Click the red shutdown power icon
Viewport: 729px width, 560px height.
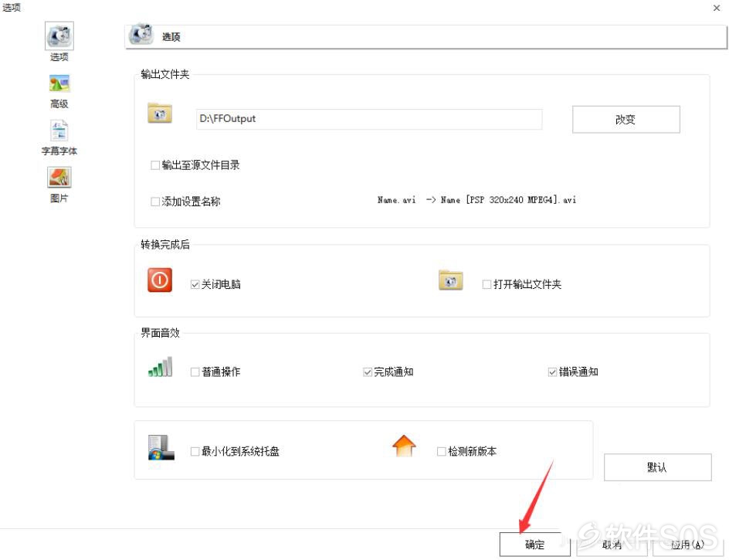(x=159, y=280)
